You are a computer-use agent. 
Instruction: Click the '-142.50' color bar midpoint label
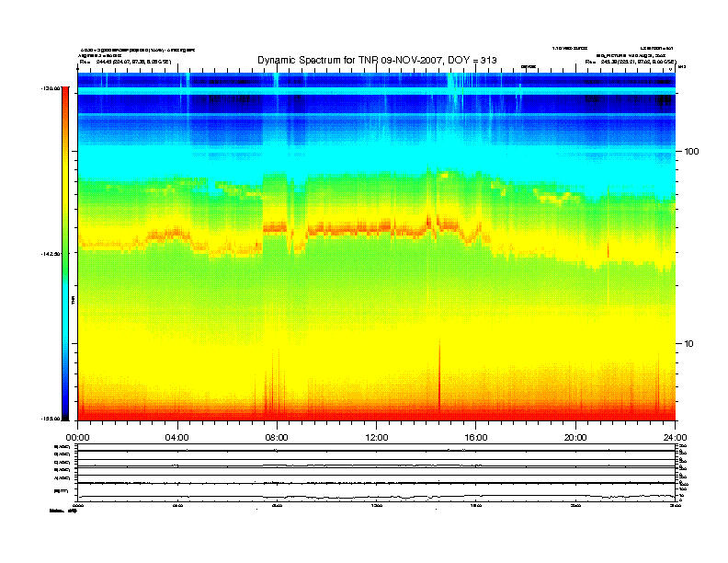51,254
